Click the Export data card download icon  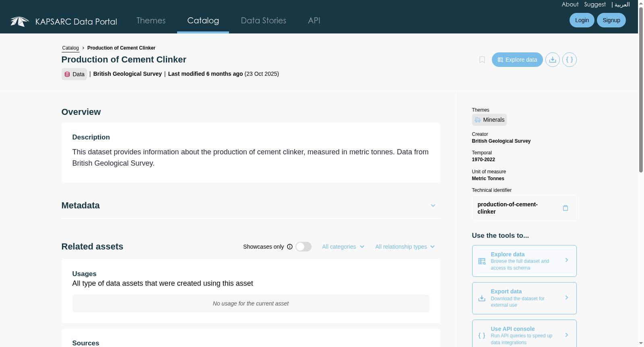482,298
